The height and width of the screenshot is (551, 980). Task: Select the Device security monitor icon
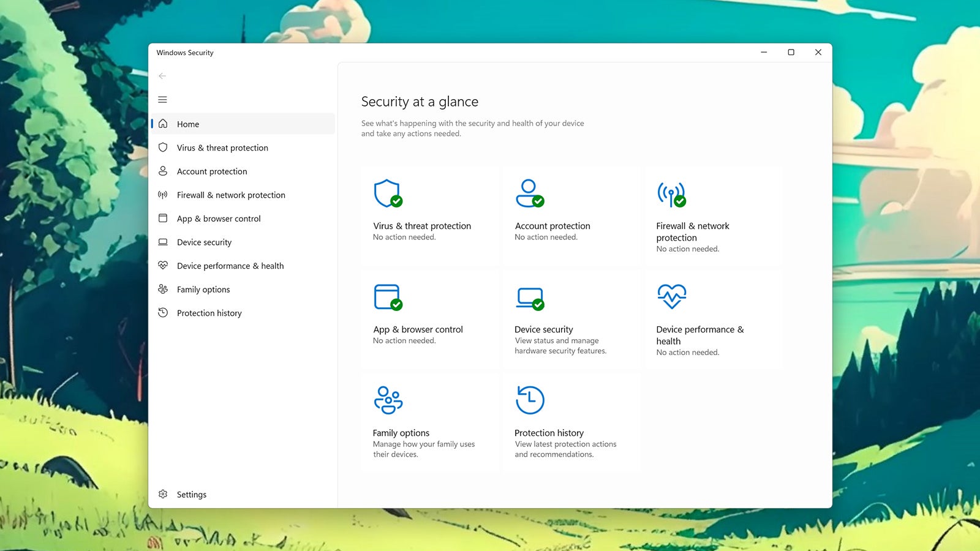tap(529, 298)
